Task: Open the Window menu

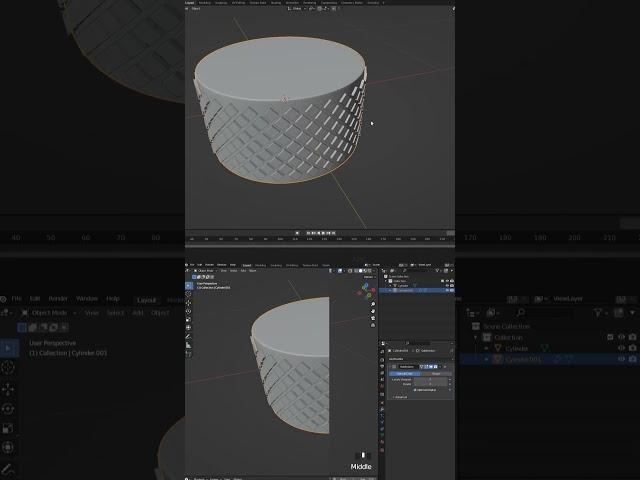Action: coord(222,265)
